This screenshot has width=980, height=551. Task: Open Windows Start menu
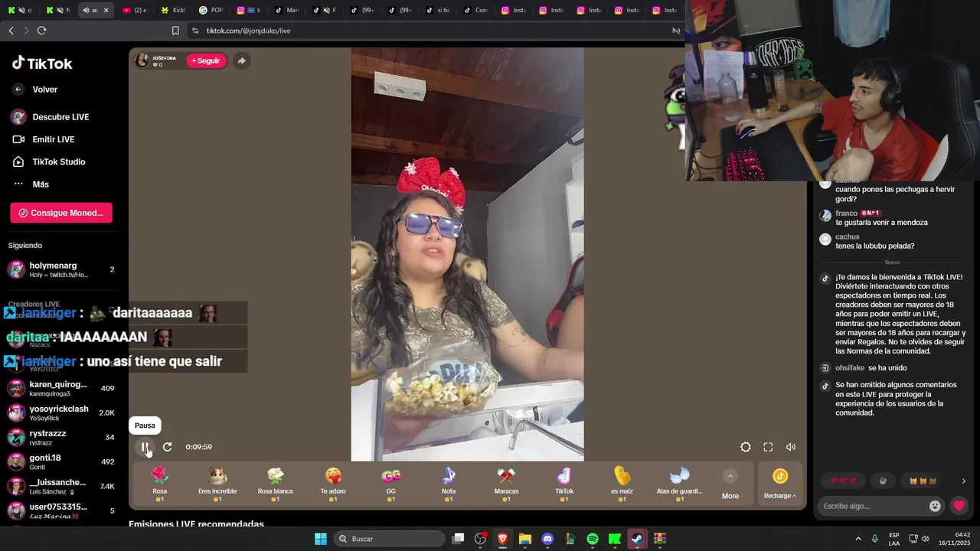coord(321,539)
